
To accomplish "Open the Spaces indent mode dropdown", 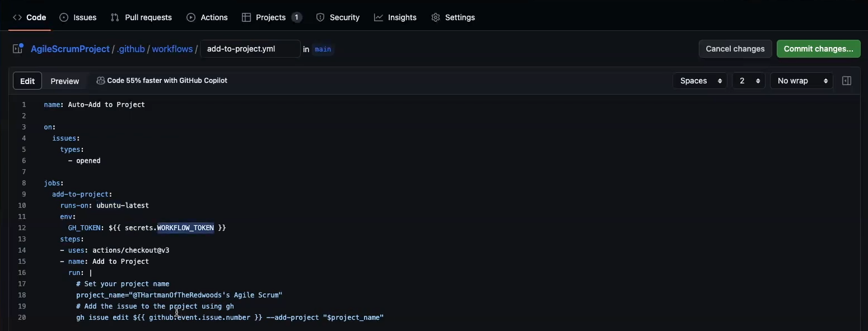I will tap(699, 81).
